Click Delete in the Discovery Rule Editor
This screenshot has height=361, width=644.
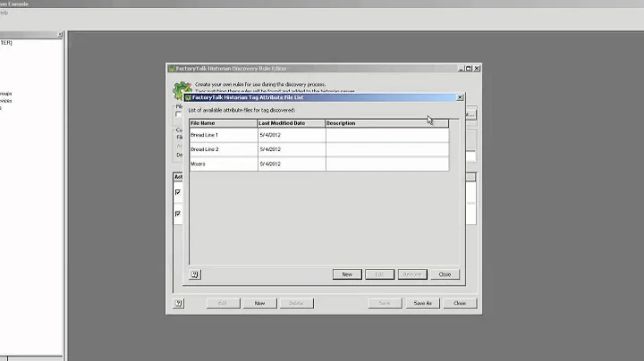click(x=297, y=303)
